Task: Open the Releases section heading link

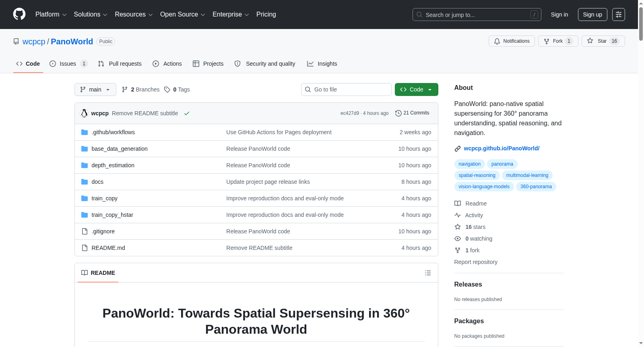Action: 468,285
